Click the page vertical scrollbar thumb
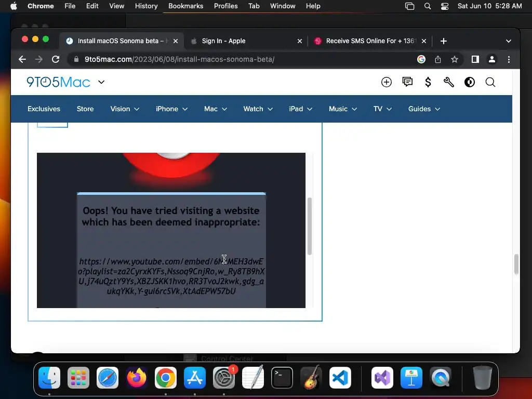The image size is (532, 399). [x=516, y=264]
